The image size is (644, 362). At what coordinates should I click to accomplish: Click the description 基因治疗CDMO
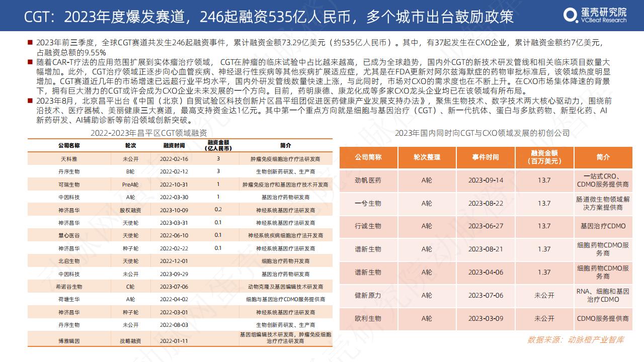coord(603,226)
